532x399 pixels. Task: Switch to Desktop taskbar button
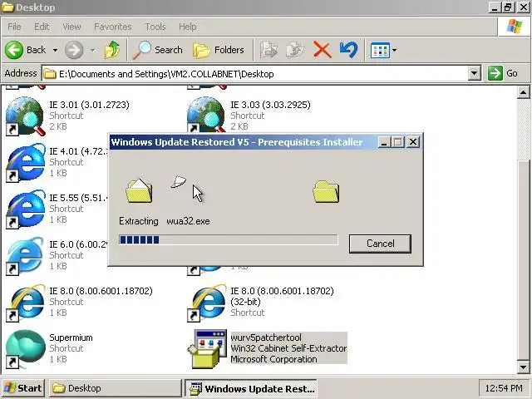(116, 388)
